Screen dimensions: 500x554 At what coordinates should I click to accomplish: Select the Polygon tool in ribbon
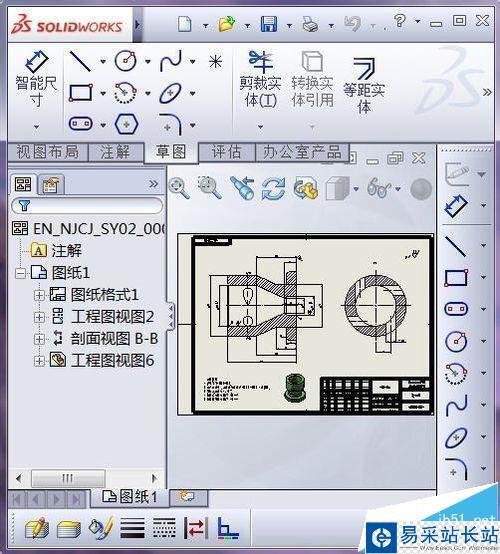[x=126, y=124]
